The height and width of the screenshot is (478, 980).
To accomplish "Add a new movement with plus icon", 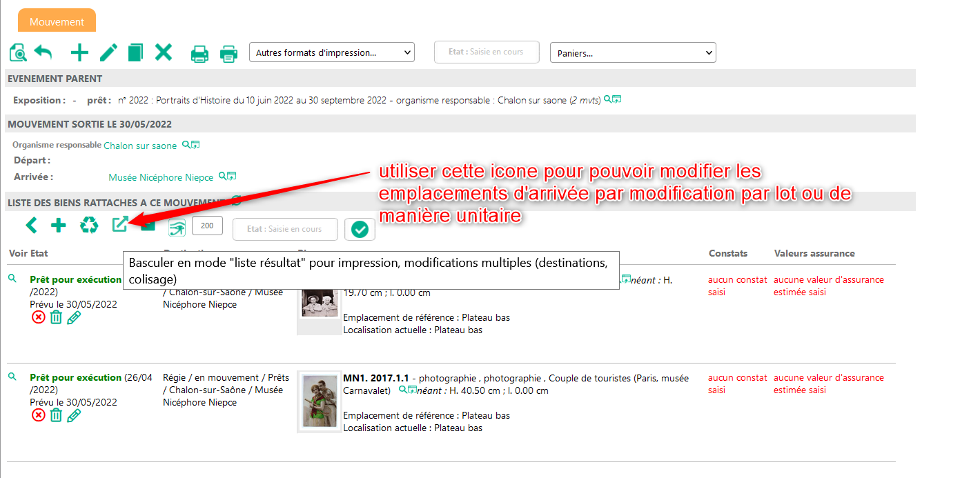I will (x=80, y=53).
